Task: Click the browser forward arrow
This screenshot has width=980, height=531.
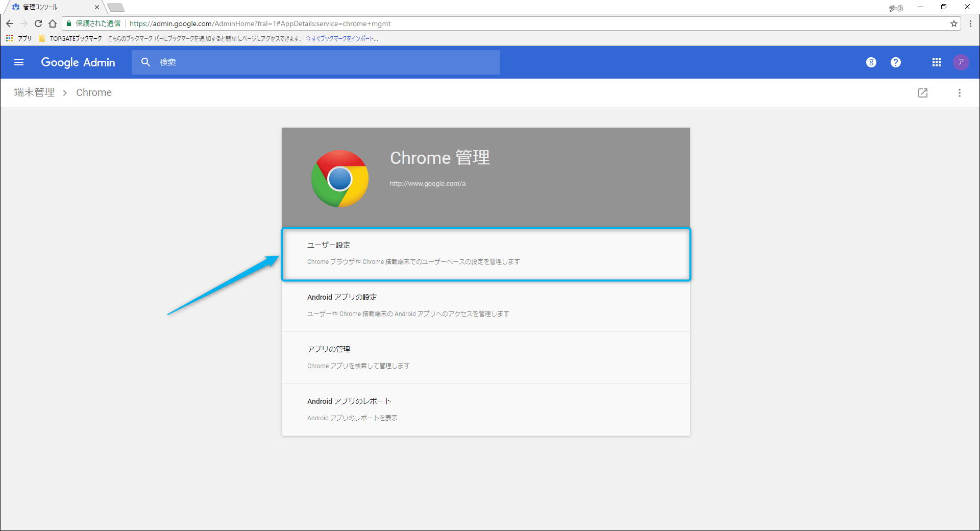Action: click(x=24, y=23)
